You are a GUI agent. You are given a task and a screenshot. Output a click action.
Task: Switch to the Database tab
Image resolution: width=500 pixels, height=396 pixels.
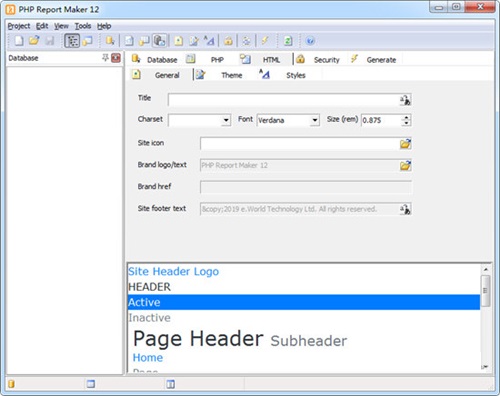pos(155,60)
